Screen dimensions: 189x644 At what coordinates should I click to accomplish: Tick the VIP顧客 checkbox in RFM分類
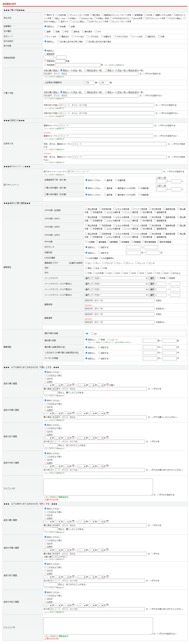86,242
